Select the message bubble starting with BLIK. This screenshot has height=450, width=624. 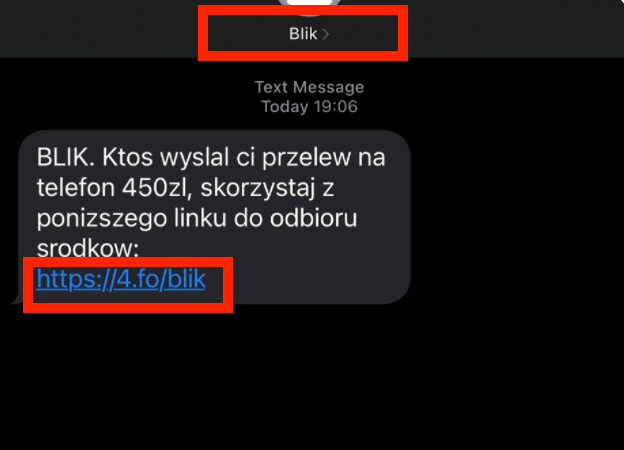coord(214,217)
